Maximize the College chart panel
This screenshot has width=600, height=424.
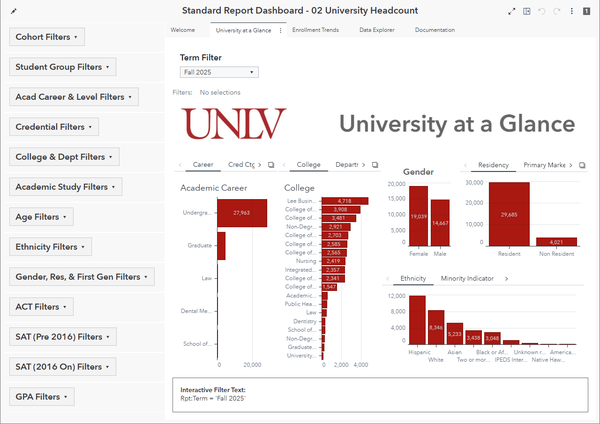375,165
